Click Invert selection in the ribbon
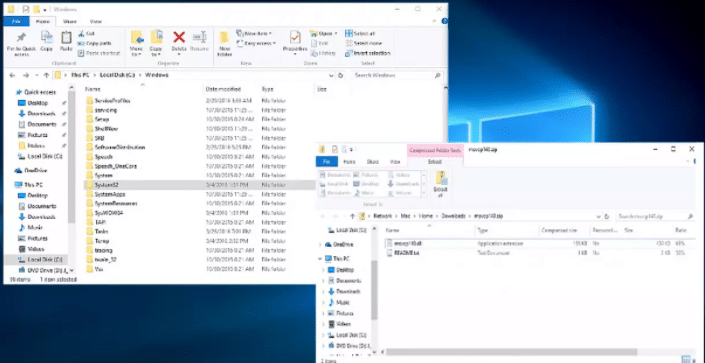This screenshot has width=705, height=363. click(x=367, y=53)
